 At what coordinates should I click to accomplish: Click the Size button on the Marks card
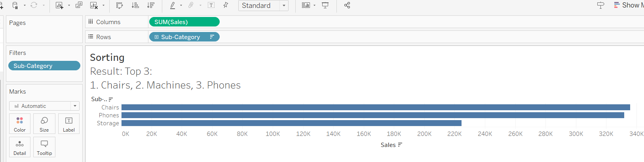(x=44, y=124)
